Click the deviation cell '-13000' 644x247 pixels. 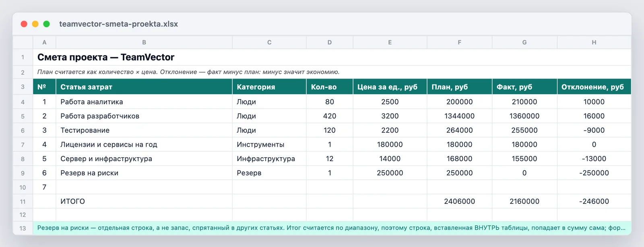coord(594,159)
